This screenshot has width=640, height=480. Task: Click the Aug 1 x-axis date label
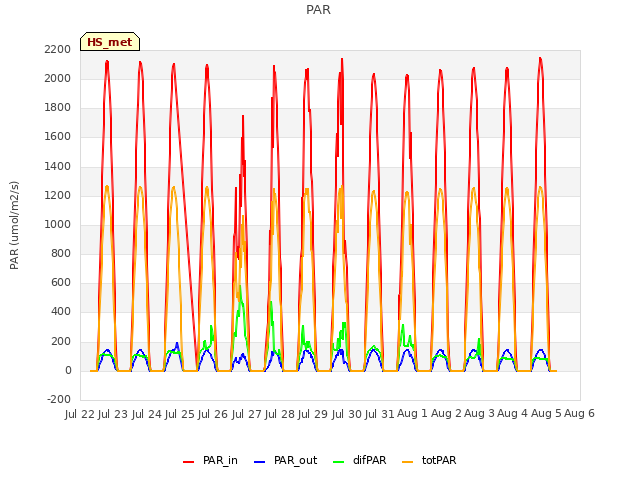point(412,414)
